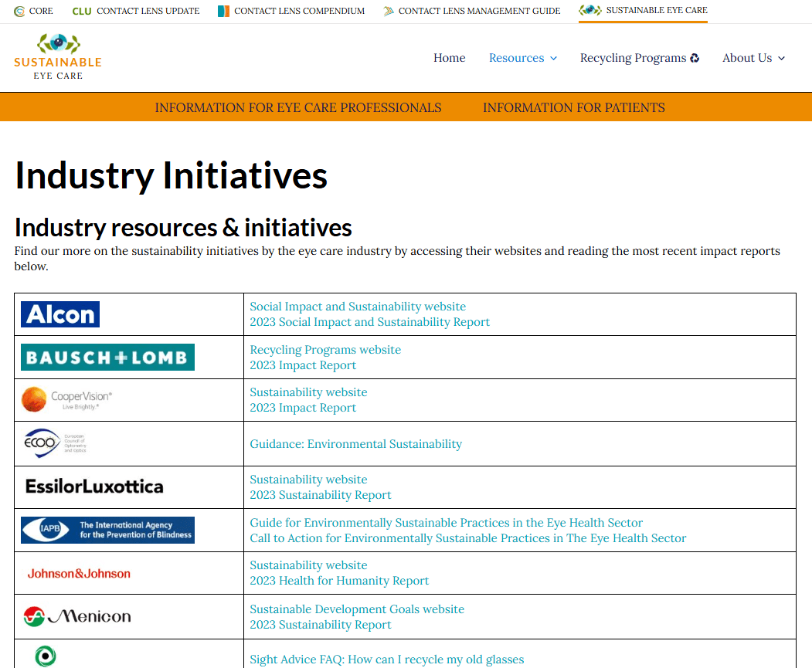Viewport: 812px width, 668px height.
Task: Open the Contact Lens Compendium tab
Action: [291, 11]
